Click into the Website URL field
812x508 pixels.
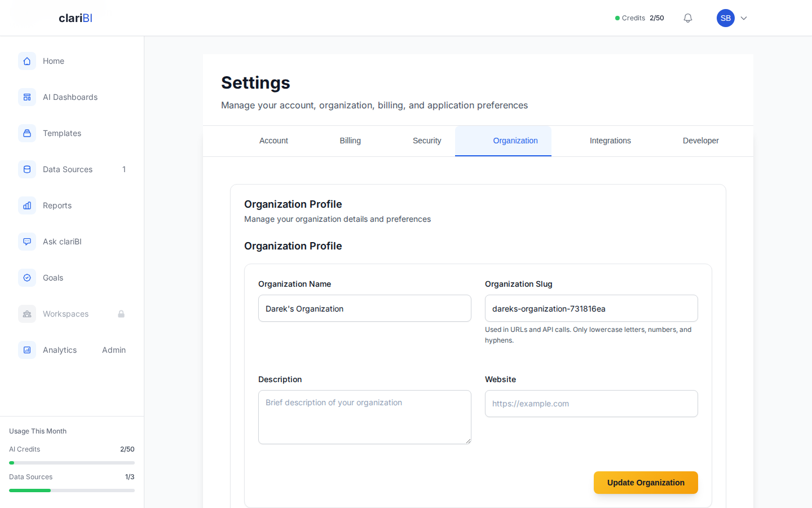pos(592,404)
